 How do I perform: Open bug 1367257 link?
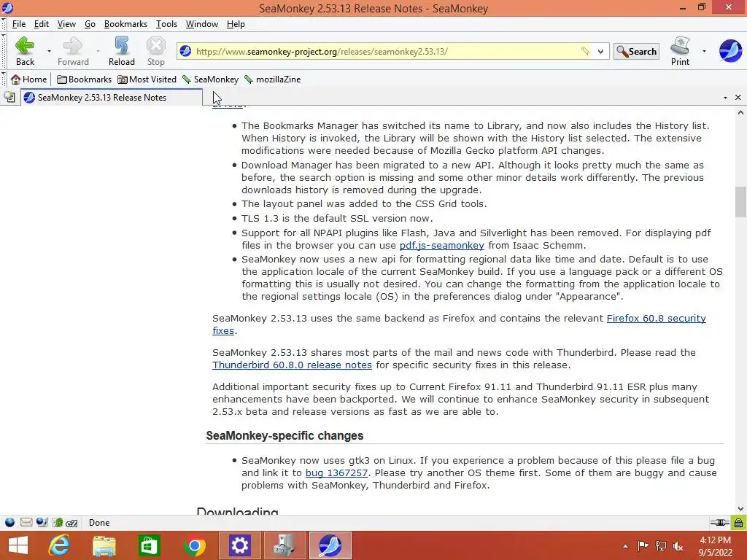336,472
